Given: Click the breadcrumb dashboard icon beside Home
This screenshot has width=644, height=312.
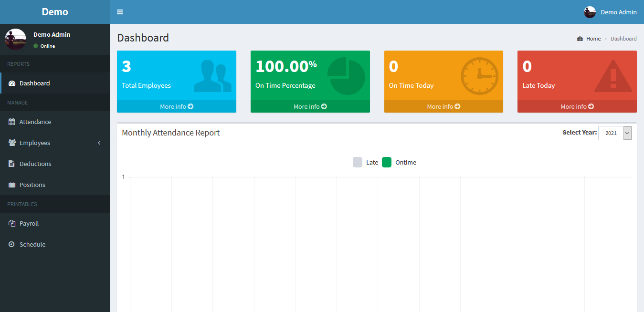Looking at the screenshot, I should (x=580, y=39).
